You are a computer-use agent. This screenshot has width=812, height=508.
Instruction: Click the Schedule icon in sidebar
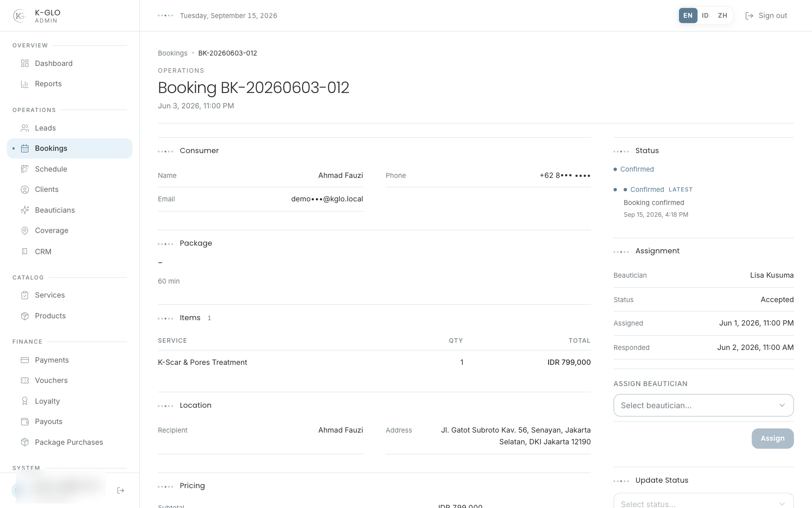click(25, 169)
